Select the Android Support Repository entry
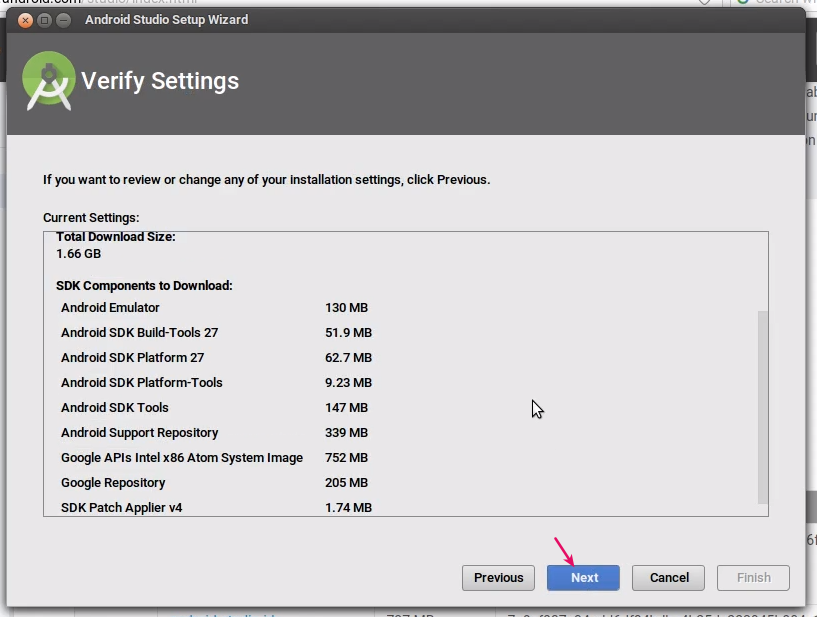Image resolution: width=817 pixels, height=617 pixels. click(x=139, y=432)
